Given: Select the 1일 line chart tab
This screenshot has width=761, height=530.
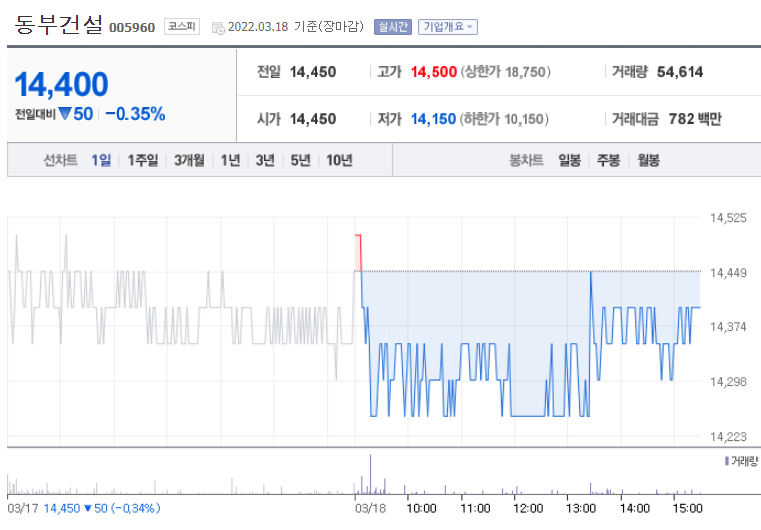Looking at the screenshot, I should (x=101, y=160).
